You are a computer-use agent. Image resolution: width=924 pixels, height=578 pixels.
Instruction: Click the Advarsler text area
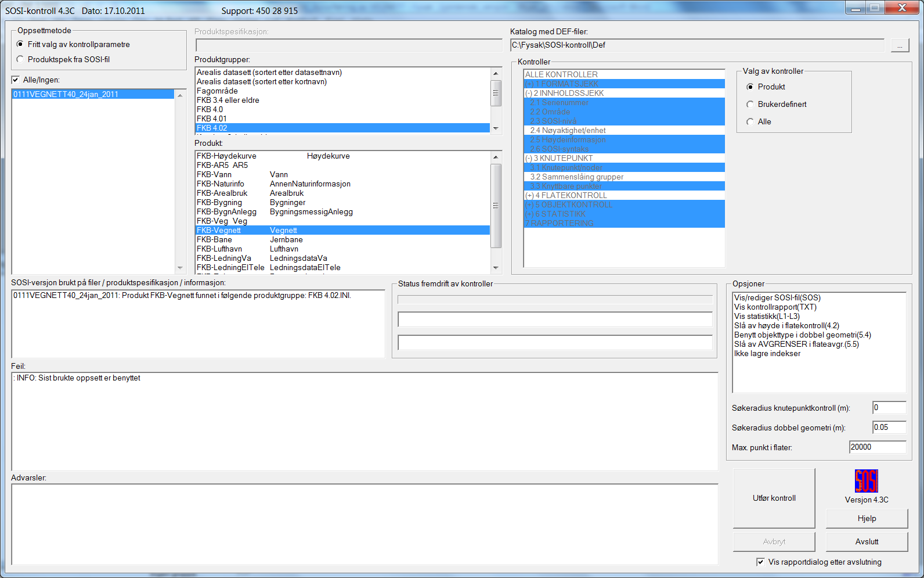tap(364, 524)
